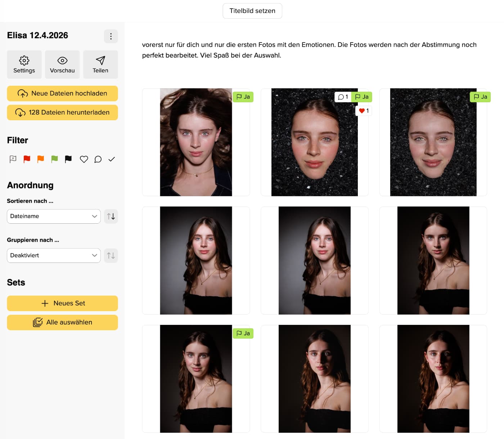
Task: Click Neue Dateien hochladen button
Action: coord(62,94)
